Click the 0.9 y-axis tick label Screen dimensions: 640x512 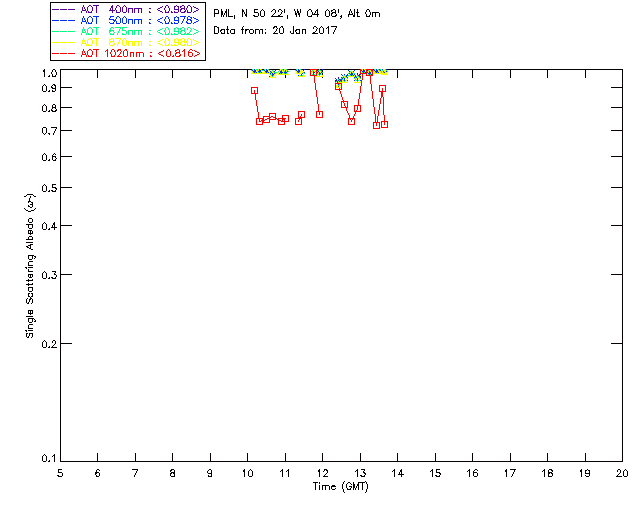[49, 88]
